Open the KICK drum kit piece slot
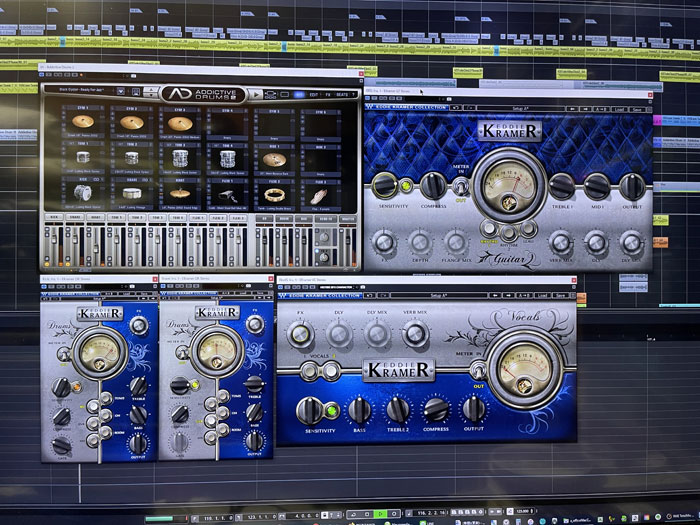Viewport: 700px width, 525px height. [83, 193]
